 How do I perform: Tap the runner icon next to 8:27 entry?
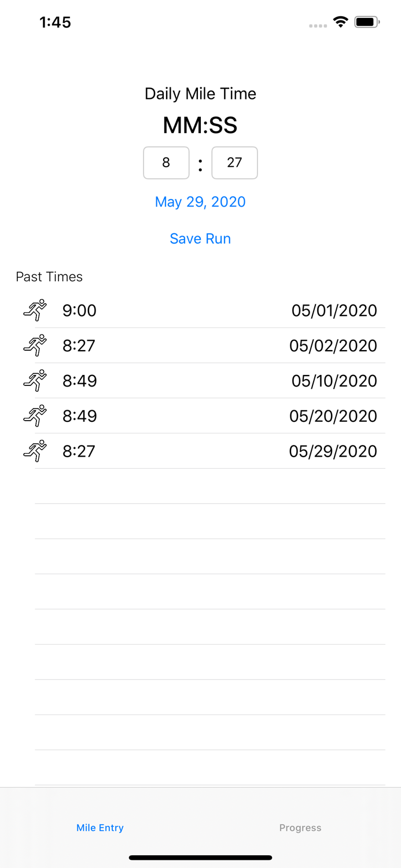tap(35, 345)
